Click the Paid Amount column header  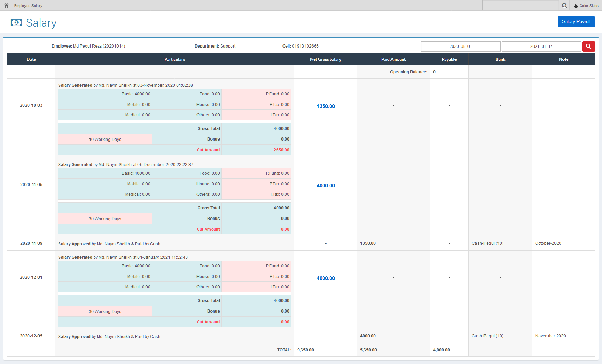point(393,59)
